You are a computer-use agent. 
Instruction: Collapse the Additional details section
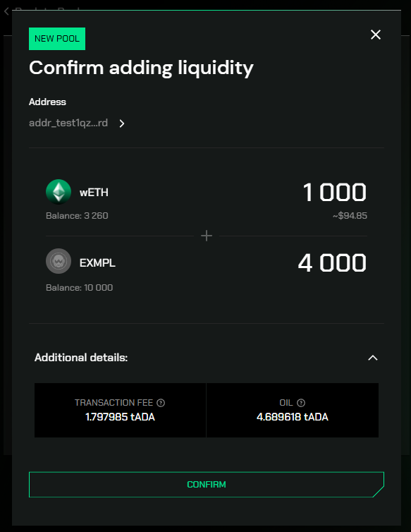[373, 358]
